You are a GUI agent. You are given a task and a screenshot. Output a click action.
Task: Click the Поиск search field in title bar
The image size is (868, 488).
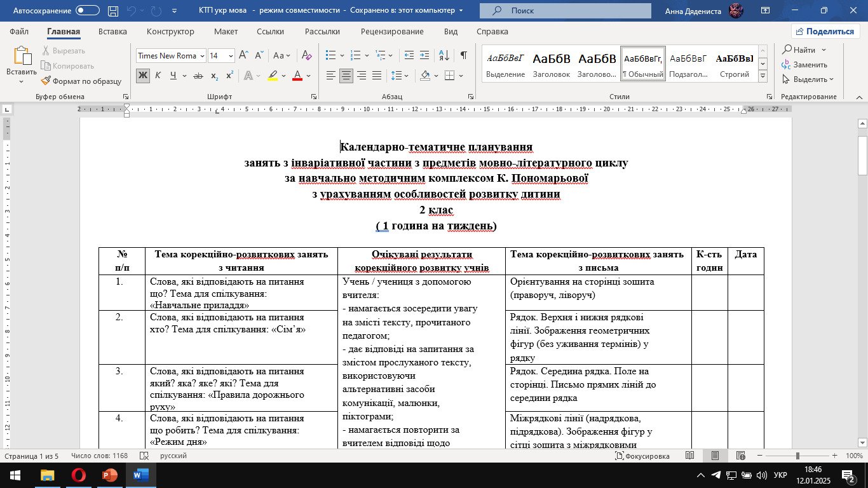pos(566,11)
